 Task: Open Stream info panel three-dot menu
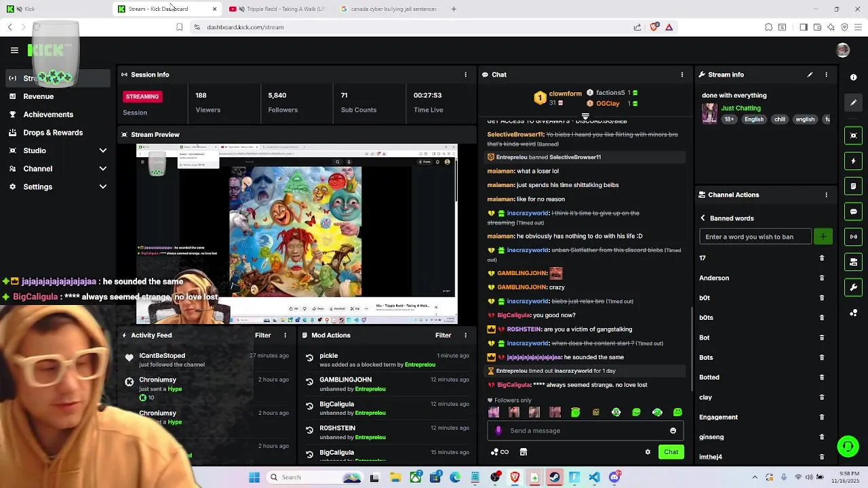(826, 75)
